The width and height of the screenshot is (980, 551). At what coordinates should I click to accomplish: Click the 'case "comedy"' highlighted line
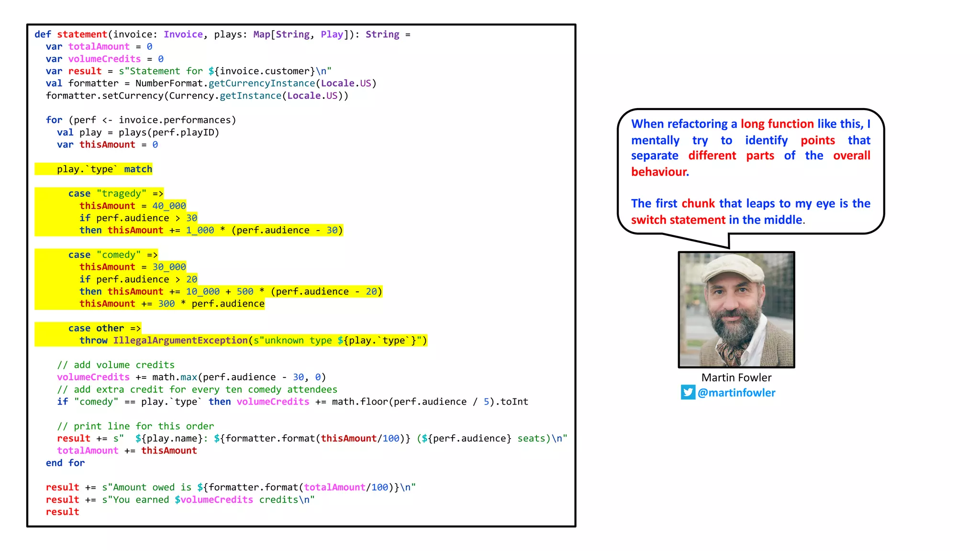click(x=112, y=255)
